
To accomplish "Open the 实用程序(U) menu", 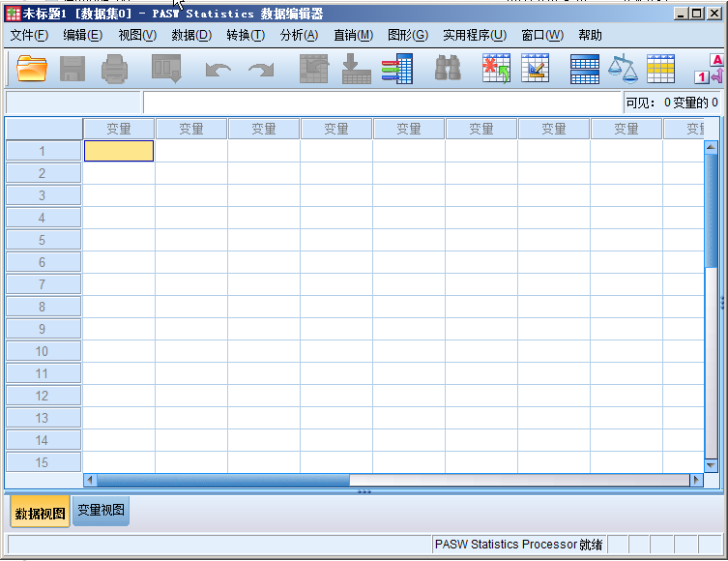I will point(475,35).
